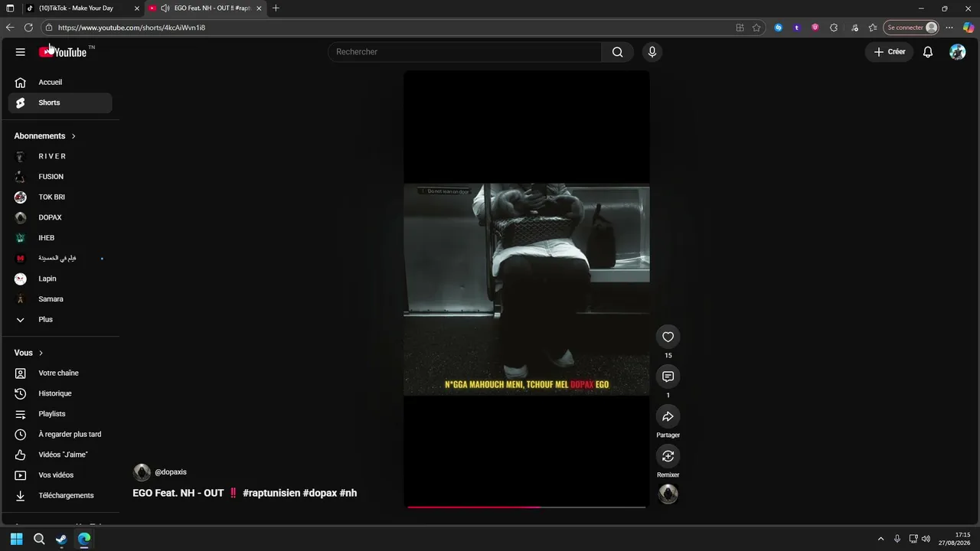Open the notifications bell
Viewport: 980px width, 551px height.
(928, 52)
